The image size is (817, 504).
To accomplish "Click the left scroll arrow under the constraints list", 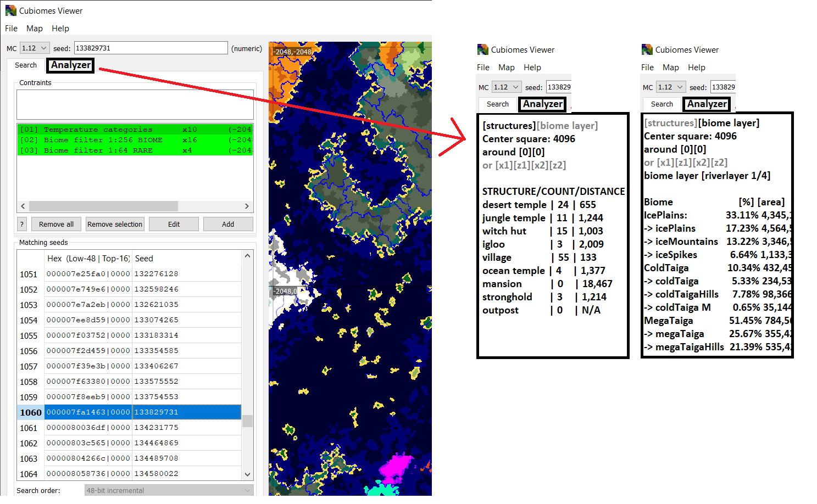I will pos(22,206).
